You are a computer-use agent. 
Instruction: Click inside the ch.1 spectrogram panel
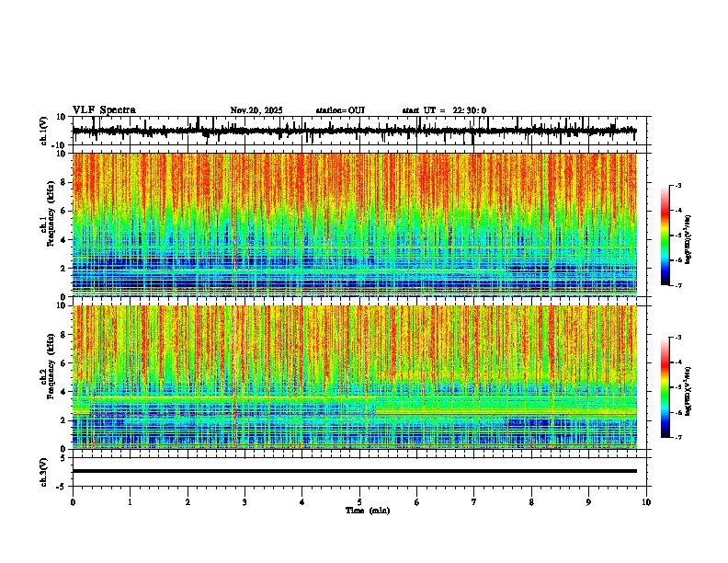[x=359, y=224]
